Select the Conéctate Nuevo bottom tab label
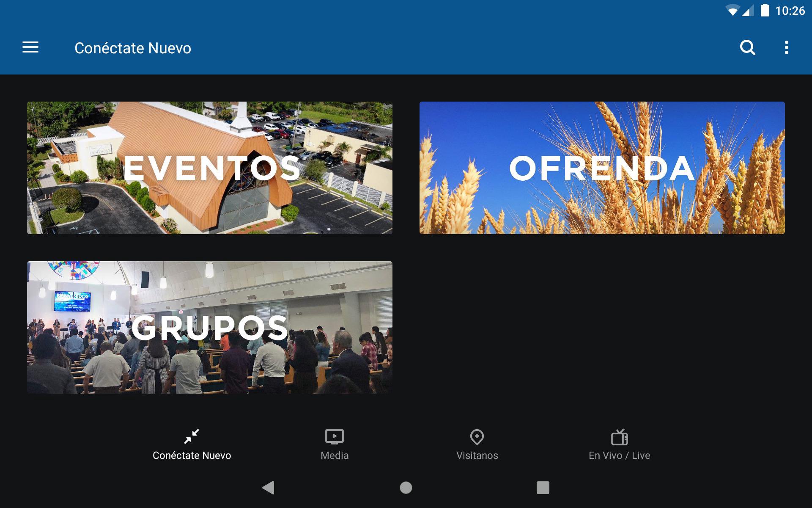Screen dimensions: 812x508 pyautogui.click(x=192, y=456)
